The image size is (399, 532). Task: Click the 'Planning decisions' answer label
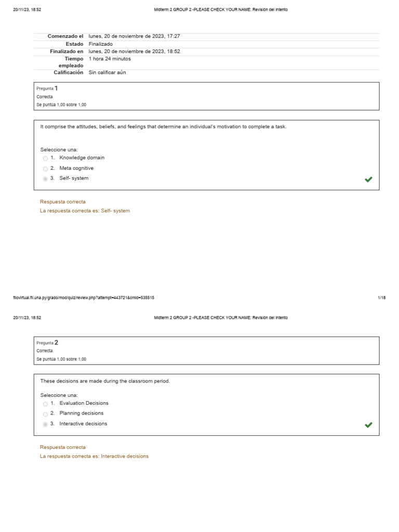click(x=82, y=413)
